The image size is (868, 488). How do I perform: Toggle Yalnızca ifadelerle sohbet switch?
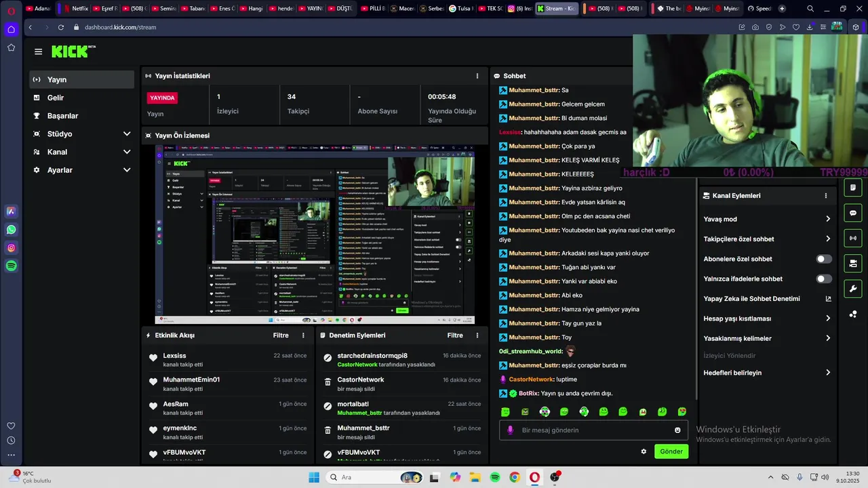click(x=824, y=279)
